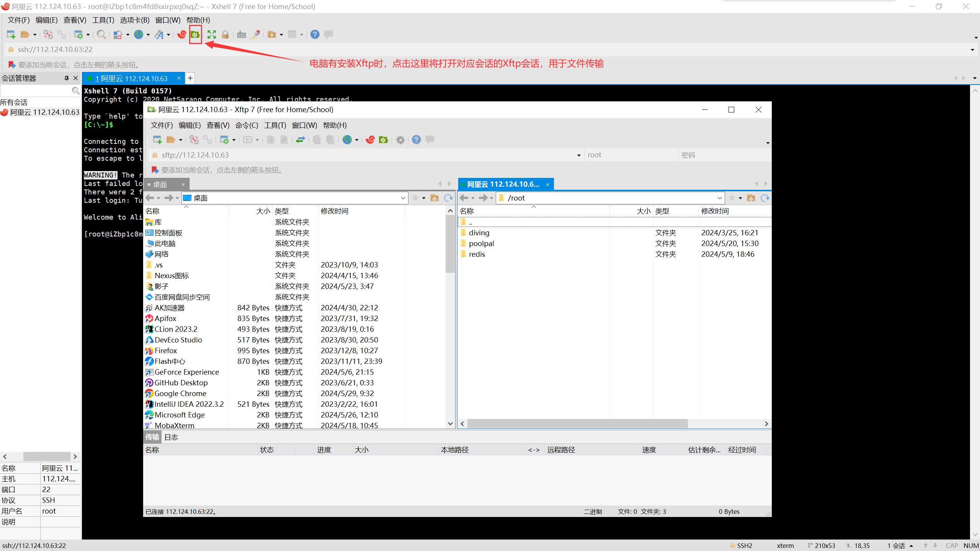
Task: Add a new Xshell tab with plus button
Action: coord(190,78)
